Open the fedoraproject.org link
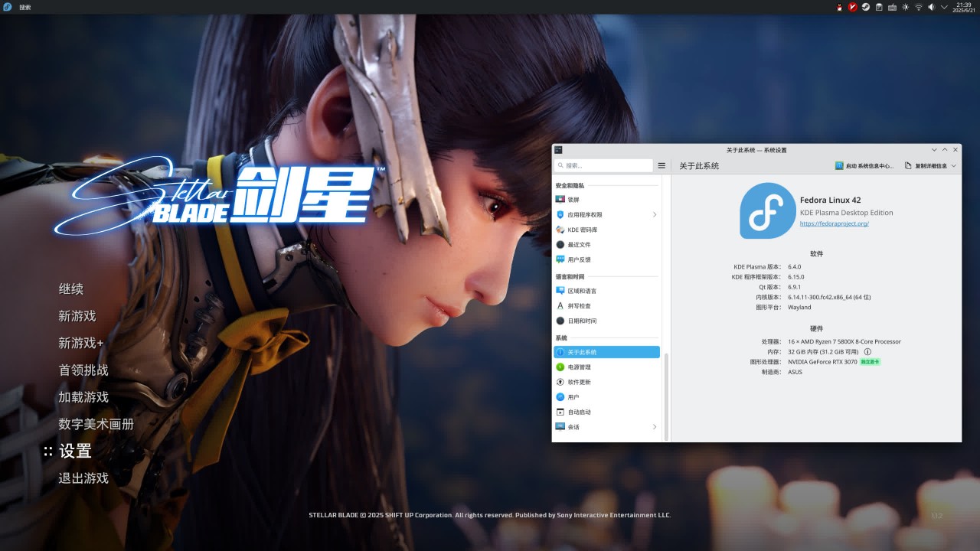The width and height of the screenshot is (980, 551). 834,223
